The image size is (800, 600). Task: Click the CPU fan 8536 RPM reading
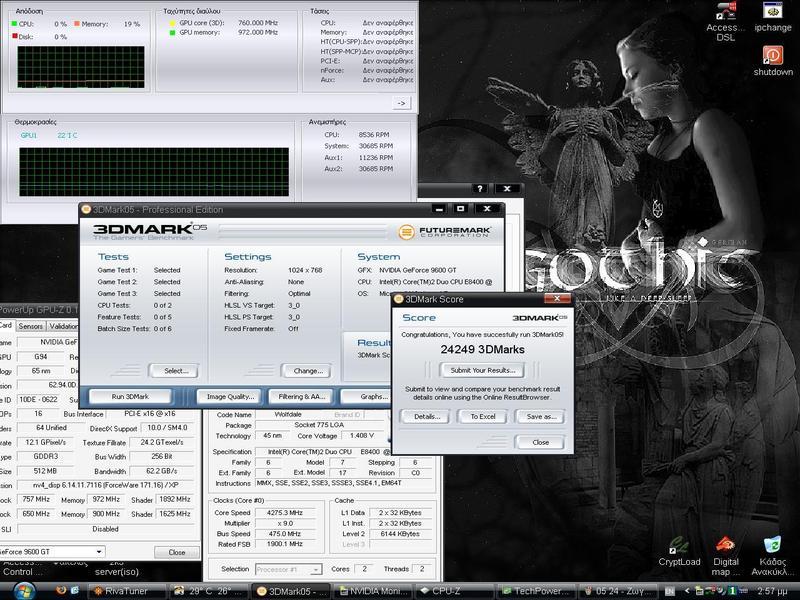(x=374, y=135)
